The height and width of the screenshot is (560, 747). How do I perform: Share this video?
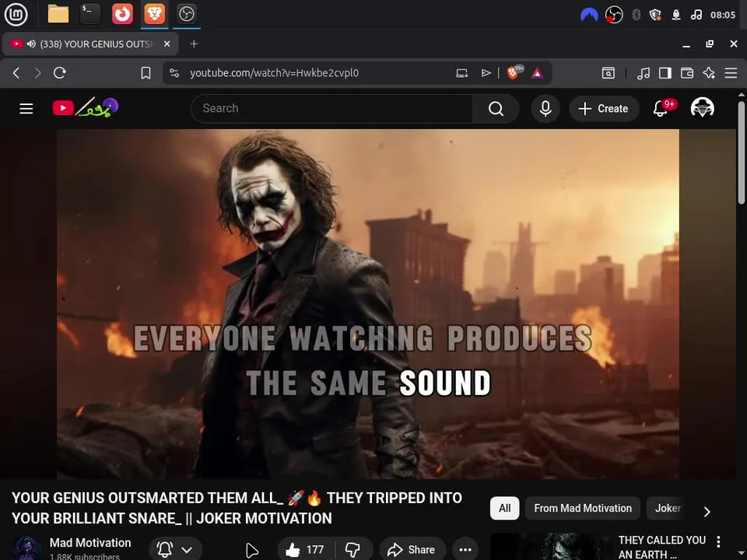coord(412,550)
